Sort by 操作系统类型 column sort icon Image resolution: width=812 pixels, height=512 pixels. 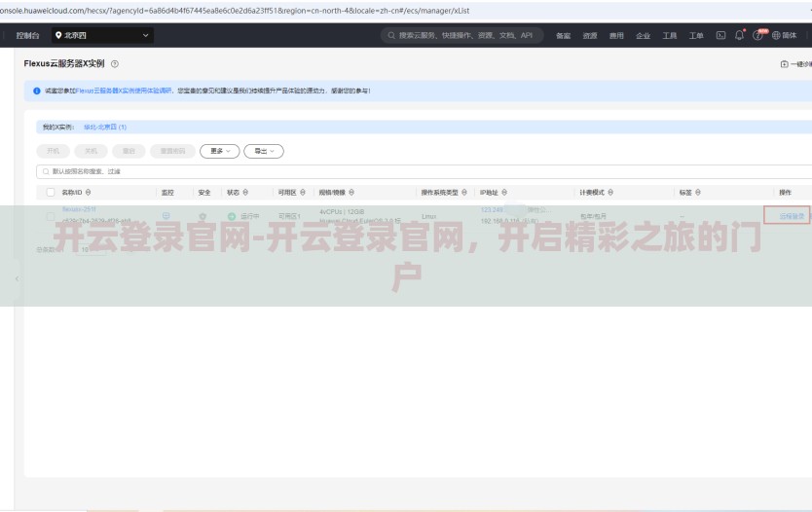464,192
